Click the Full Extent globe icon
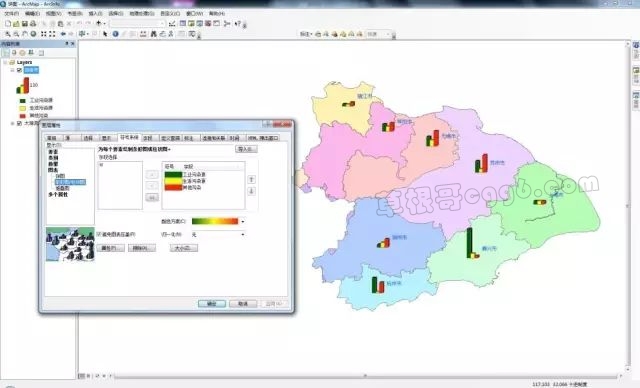 coord(33,34)
